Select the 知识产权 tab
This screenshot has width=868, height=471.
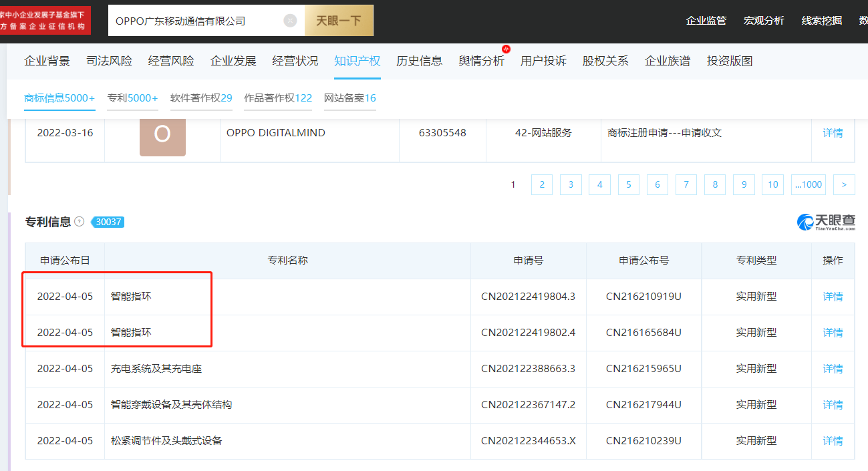coord(357,61)
